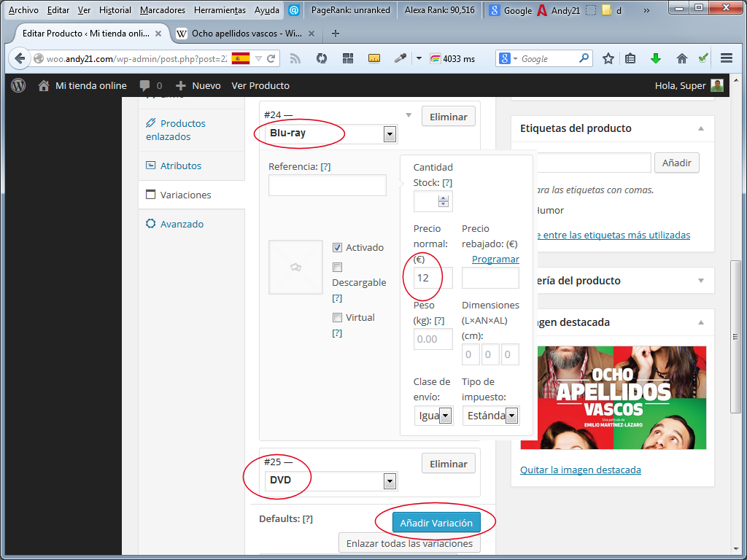Open the Historial menu
Image resolution: width=747 pixels, height=560 pixels.
pos(115,10)
